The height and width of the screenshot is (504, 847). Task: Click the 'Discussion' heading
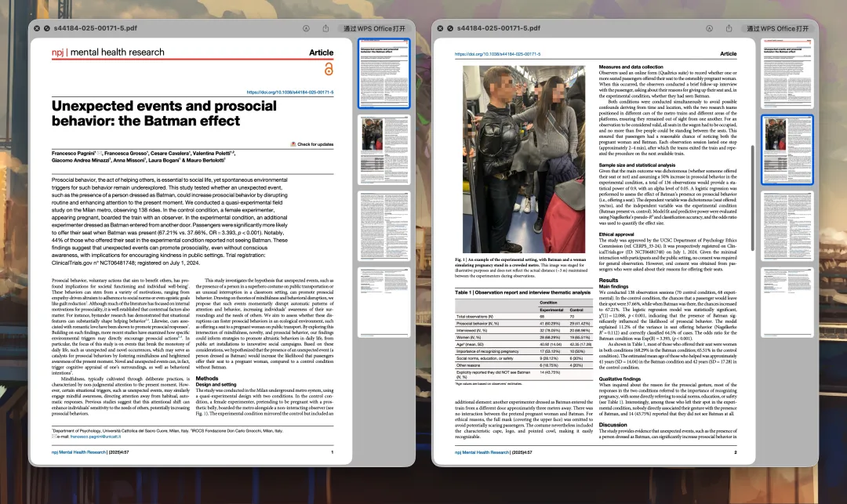pyautogui.click(x=613, y=425)
